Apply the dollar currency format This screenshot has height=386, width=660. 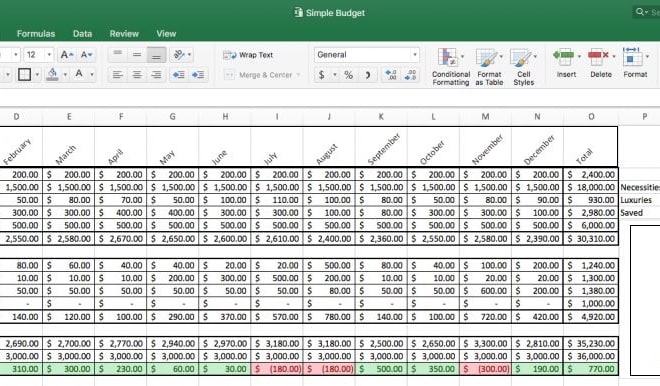pyautogui.click(x=322, y=75)
